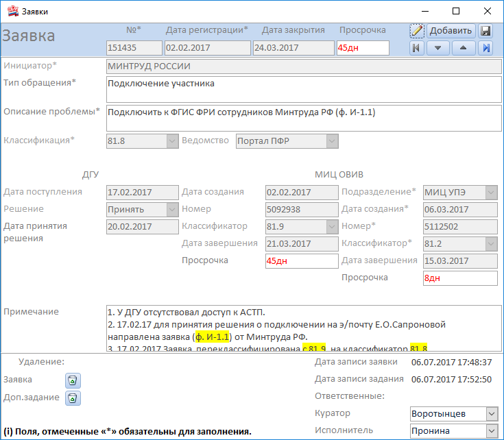Open the Исполнитель dropdown
Screen dimensions: 504x440
pos(491,431)
